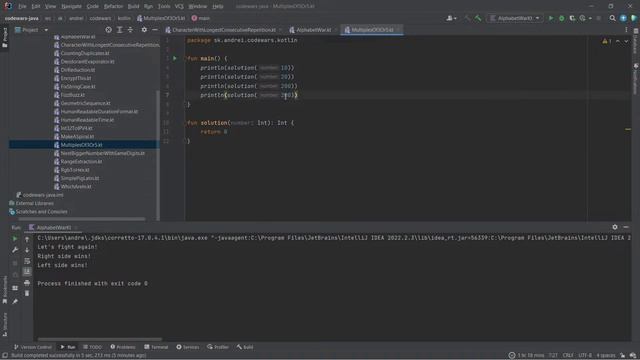Switch to the AlphabetWar.kt editor tab
Image resolution: width=640 pixels, height=360 pixels.
pyautogui.click(x=313, y=30)
